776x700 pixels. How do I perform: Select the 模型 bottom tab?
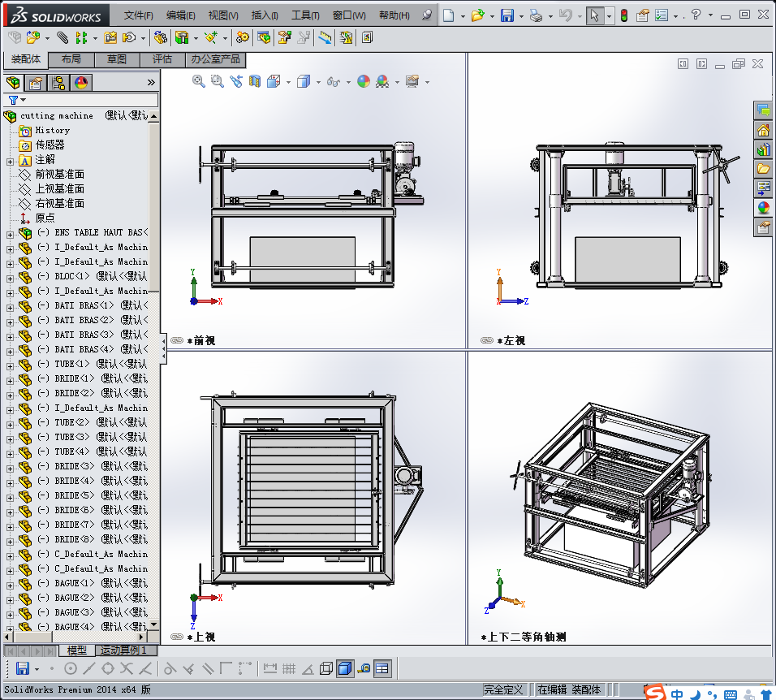click(x=77, y=650)
